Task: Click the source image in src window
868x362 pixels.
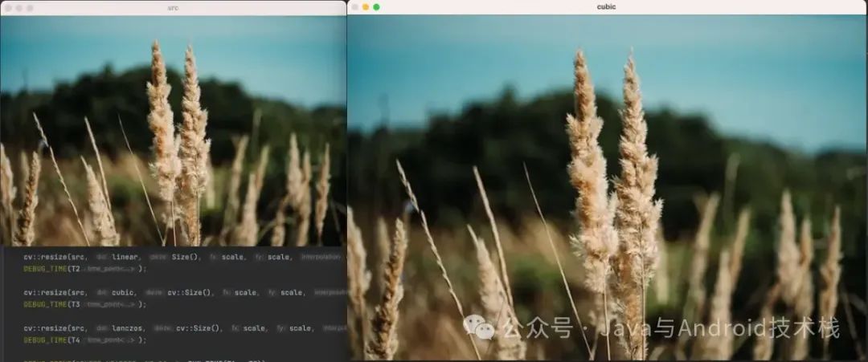Action: pyautogui.click(x=174, y=131)
